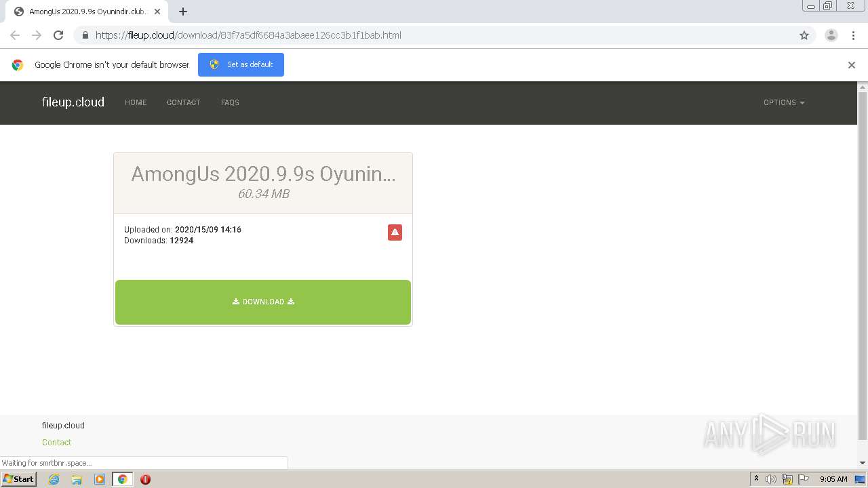Click the footer fileup.cloud text
Image resolution: width=868 pixels, height=488 pixels.
(63, 426)
